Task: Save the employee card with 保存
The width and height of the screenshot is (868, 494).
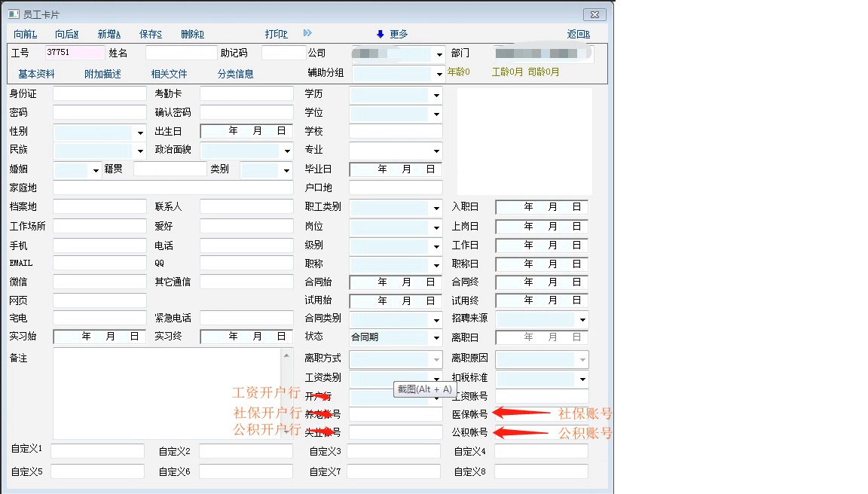Action: click(151, 35)
